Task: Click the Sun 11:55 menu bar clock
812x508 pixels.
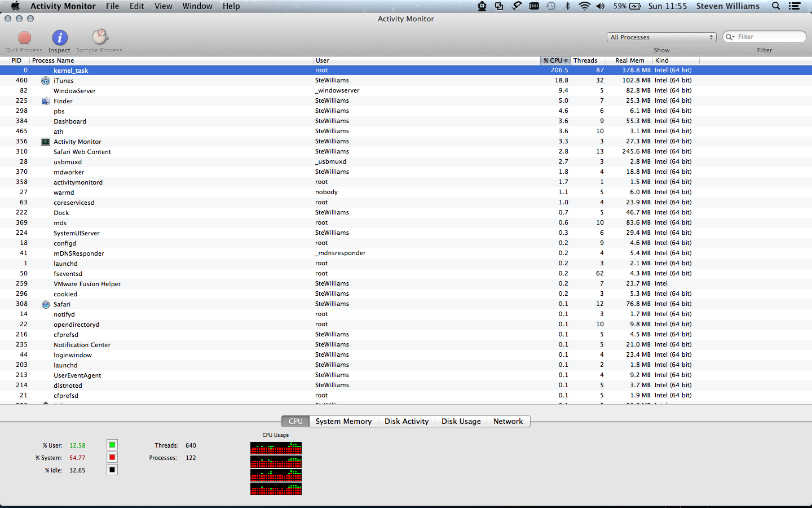Action: (x=668, y=6)
